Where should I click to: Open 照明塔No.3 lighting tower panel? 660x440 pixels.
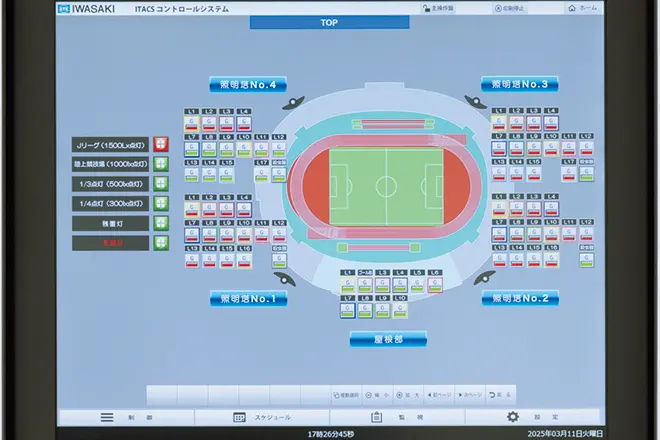(519, 85)
